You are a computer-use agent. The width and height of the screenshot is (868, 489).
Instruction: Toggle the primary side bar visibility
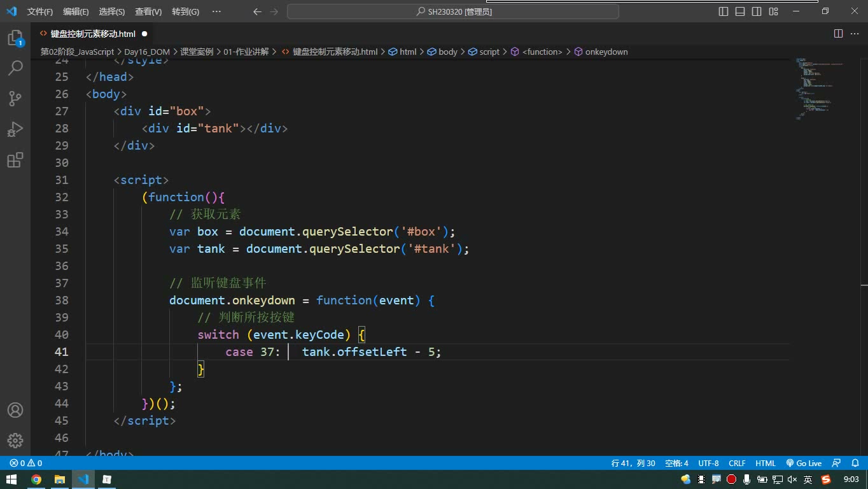(724, 11)
